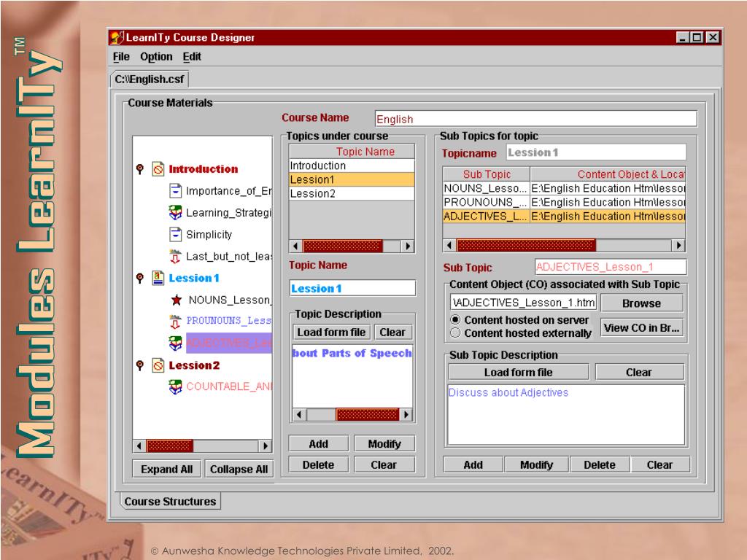This screenshot has width=747, height=560.
Task: Click the Learning_Strategi books icon
Action: [x=175, y=212]
